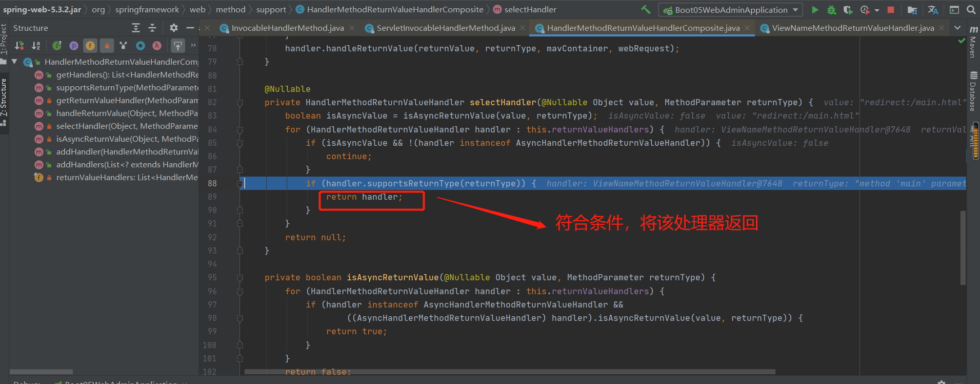
Task: Toggle sort by visibility in Structure
Action: point(19,46)
